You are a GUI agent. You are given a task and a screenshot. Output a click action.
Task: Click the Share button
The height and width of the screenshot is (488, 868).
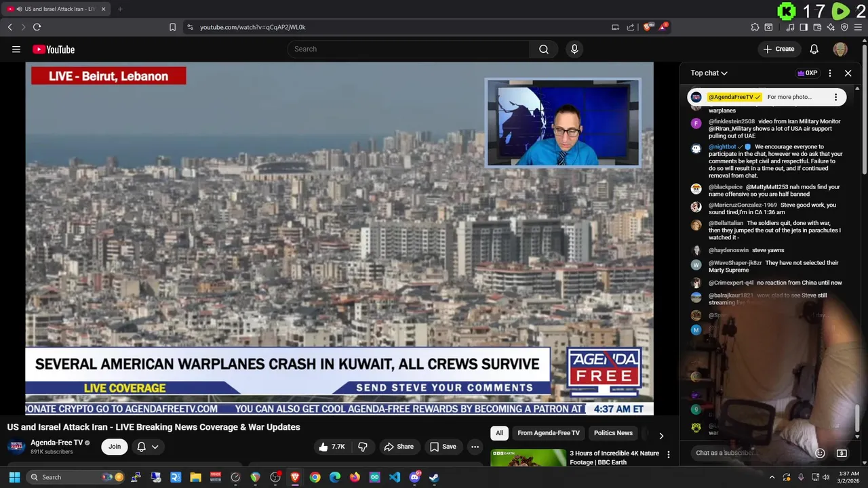tap(399, 447)
